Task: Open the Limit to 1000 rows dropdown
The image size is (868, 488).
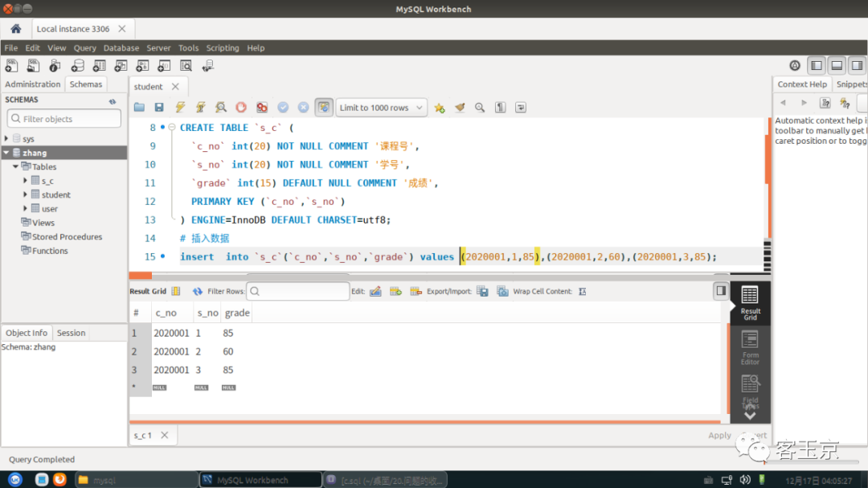Action: 381,108
